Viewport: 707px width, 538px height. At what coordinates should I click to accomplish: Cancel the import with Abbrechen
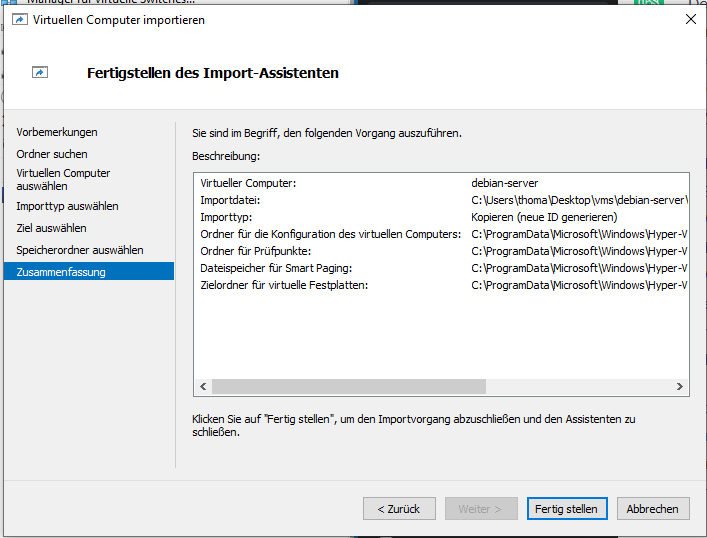[652, 509]
